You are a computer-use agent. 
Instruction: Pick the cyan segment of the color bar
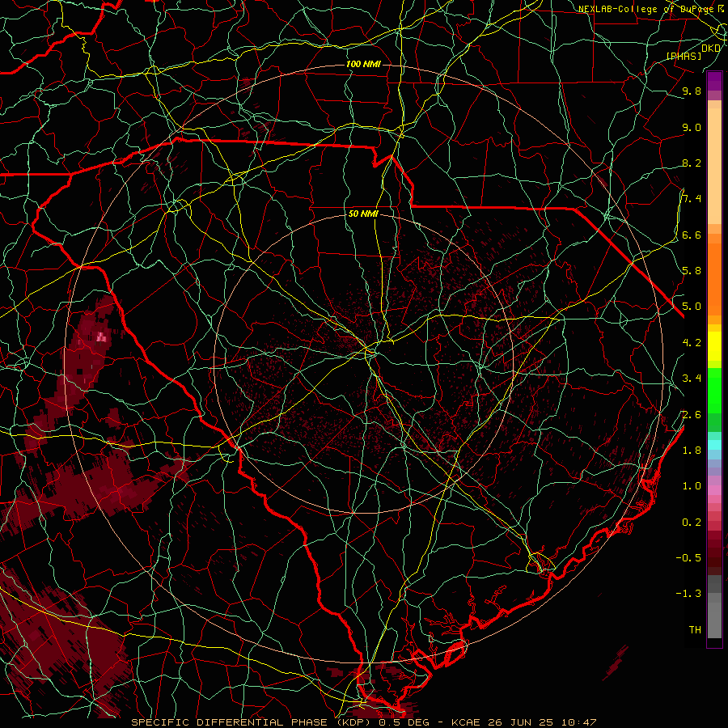click(x=714, y=444)
